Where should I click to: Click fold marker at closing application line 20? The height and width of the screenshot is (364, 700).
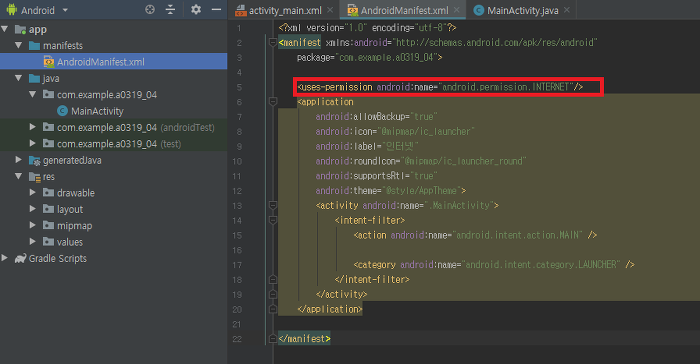point(273,309)
